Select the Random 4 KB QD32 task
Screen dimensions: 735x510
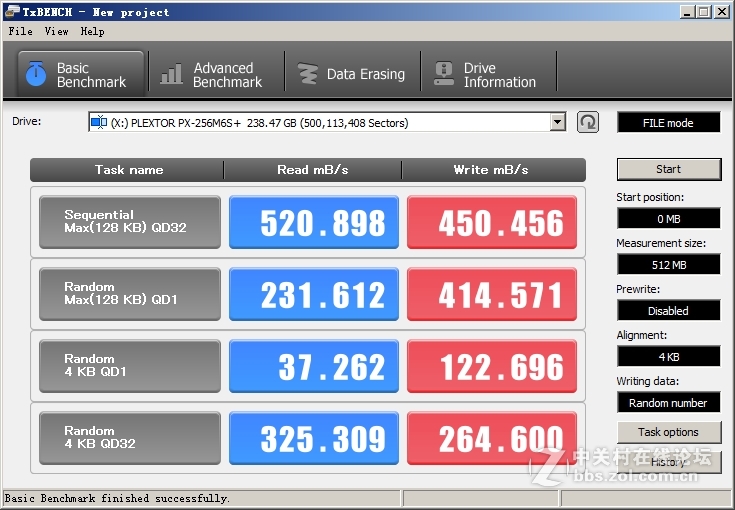coord(130,438)
